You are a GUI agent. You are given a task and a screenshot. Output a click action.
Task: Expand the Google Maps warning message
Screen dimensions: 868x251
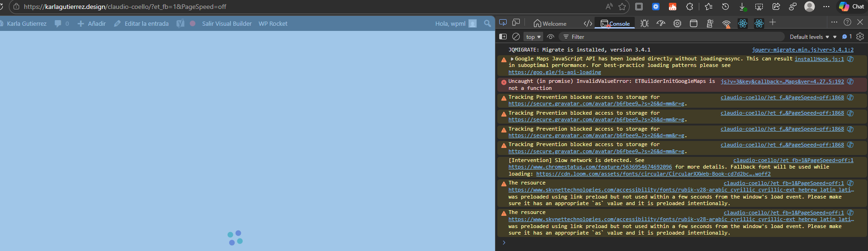click(512, 59)
